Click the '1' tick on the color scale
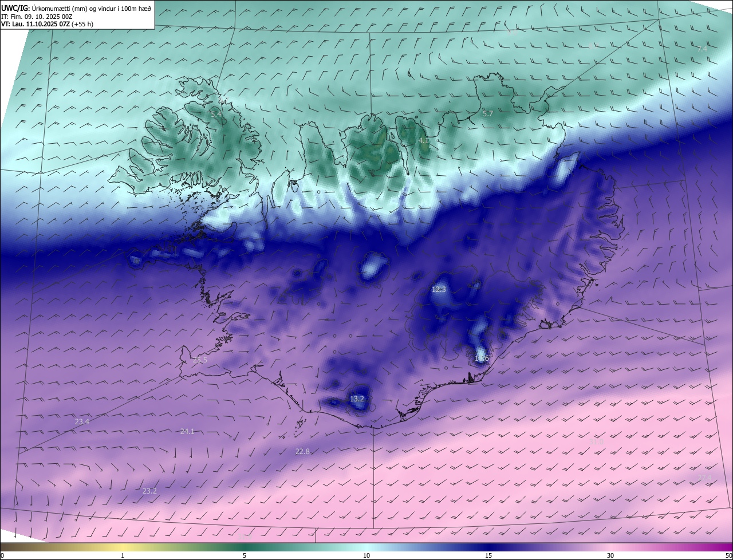Screen dimensions: 733x560 (x=123, y=555)
